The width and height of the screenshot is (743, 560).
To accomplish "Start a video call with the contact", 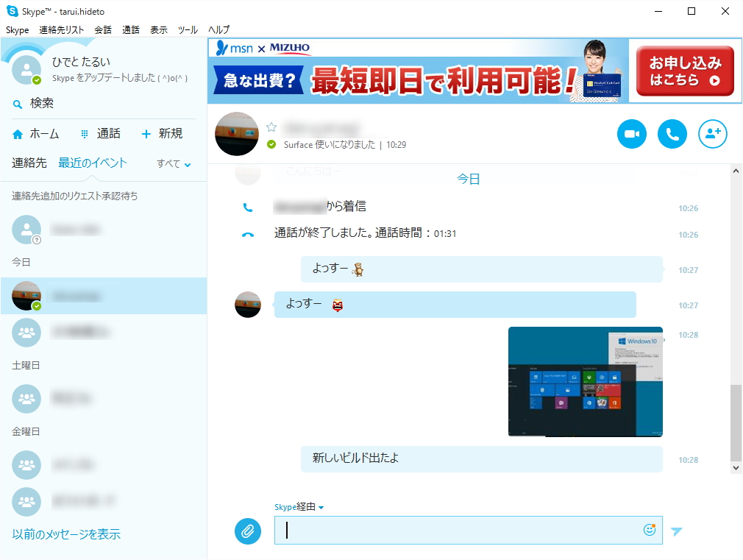I will click(631, 134).
